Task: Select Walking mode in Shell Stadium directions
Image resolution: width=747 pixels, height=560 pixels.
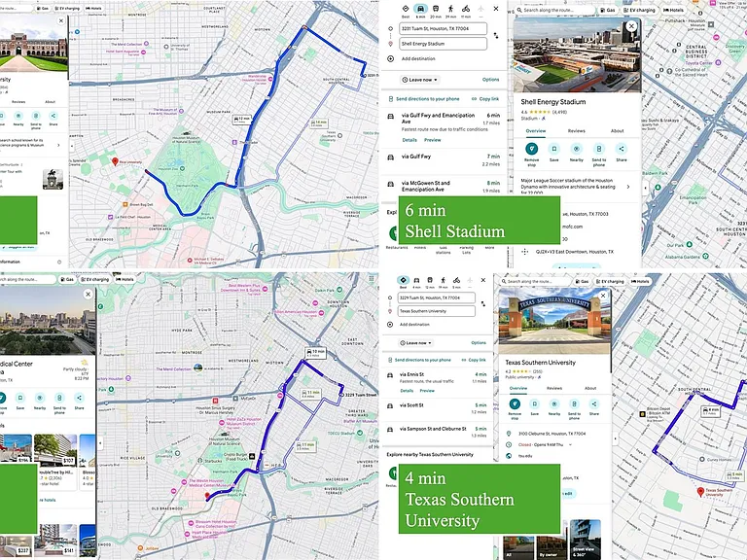Action: click(x=450, y=9)
